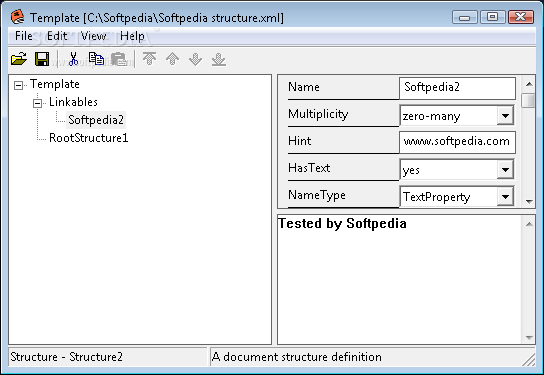Click the Multiplicity property label

coord(318,114)
